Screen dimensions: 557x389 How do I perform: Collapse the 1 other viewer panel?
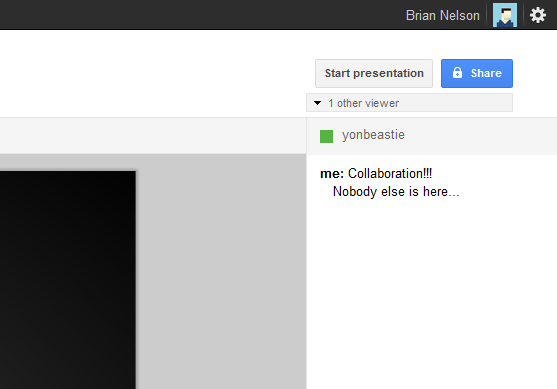(409, 103)
